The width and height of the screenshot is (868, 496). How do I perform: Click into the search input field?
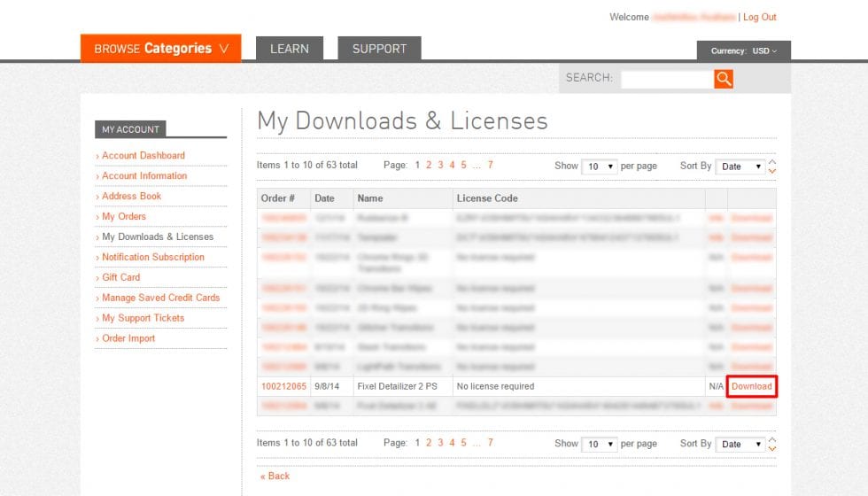tap(667, 79)
